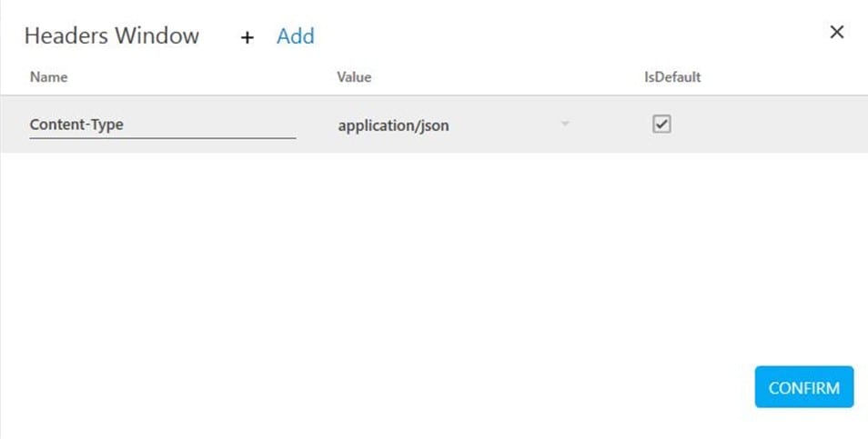Click the Name column header
Screen dimensions: 868x439
click(x=48, y=77)
